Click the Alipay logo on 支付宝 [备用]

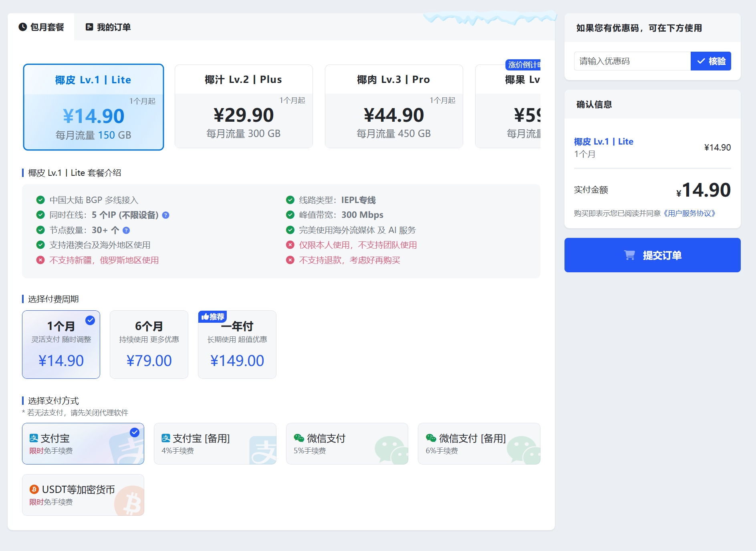coord(165,438)
